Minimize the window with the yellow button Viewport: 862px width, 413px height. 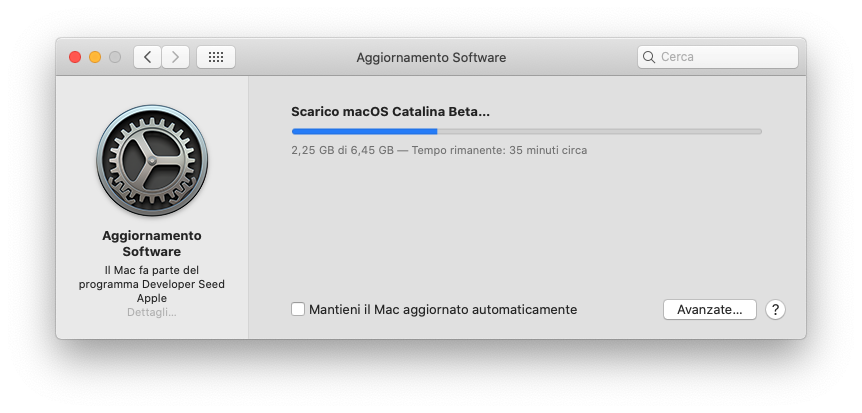(95, 57)
